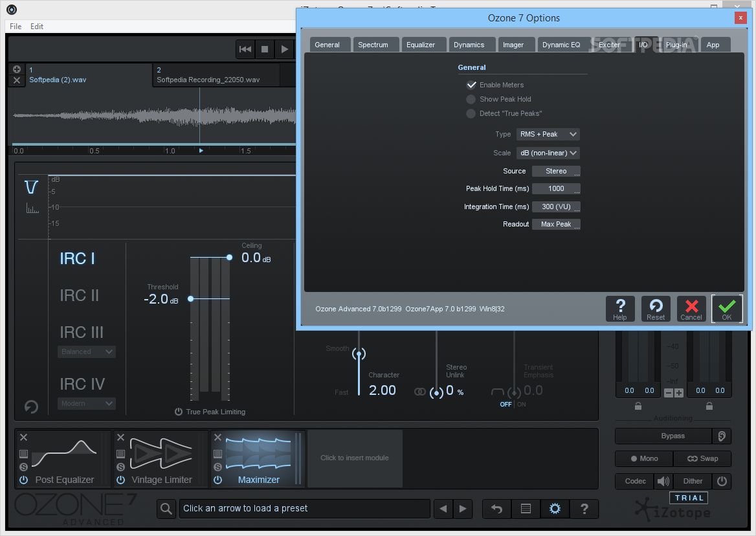The image size is (756, 536).
Task: Remove the Maximizer module
Action: (218, 437)
